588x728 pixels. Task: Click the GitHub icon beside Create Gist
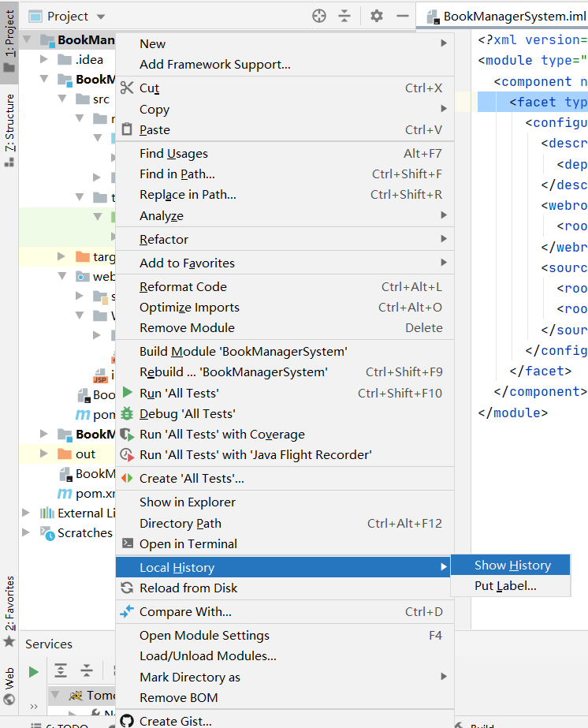[x=127, y=721]
